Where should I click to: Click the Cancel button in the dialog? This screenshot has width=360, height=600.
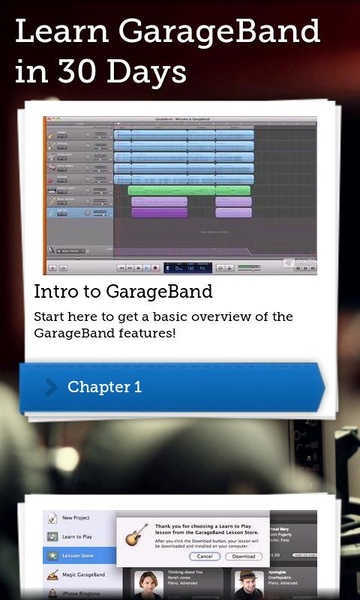pos(205,556)
